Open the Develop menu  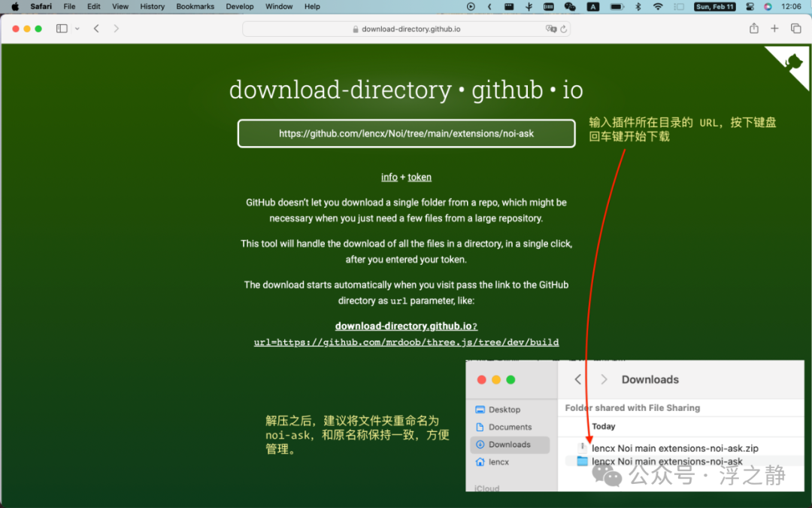click(x=240, y=7)
